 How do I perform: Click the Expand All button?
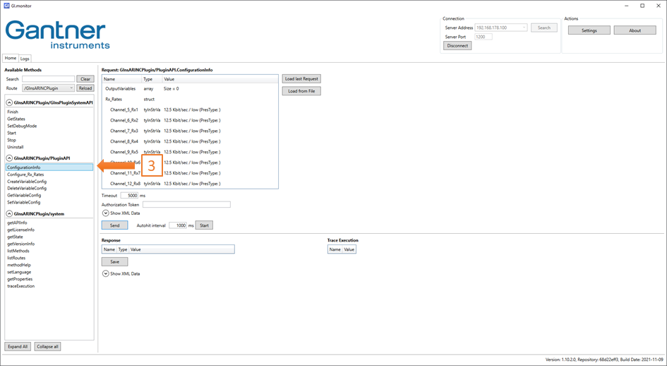[x=17, y=347]
